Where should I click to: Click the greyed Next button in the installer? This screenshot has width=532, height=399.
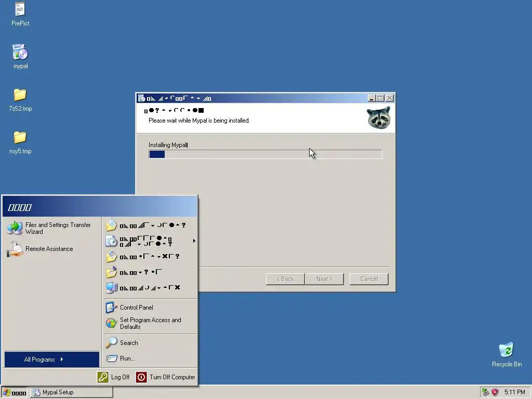pos(324,279)
